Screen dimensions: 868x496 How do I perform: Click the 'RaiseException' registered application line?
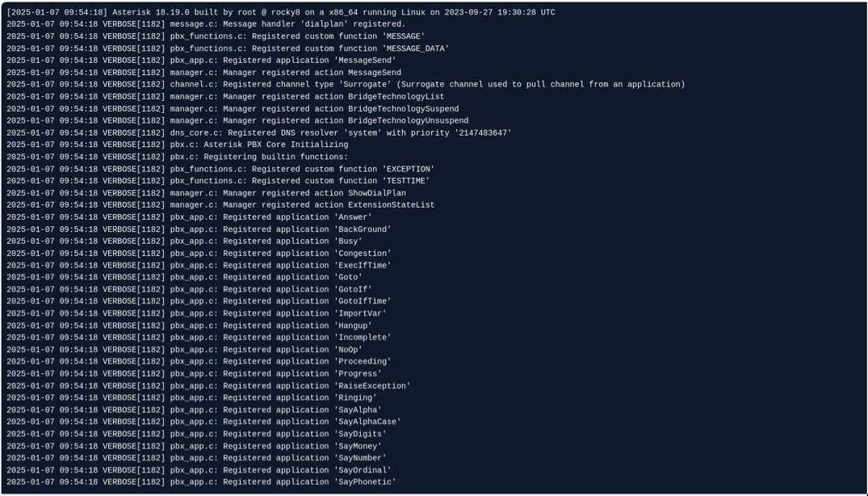(208, 386)
